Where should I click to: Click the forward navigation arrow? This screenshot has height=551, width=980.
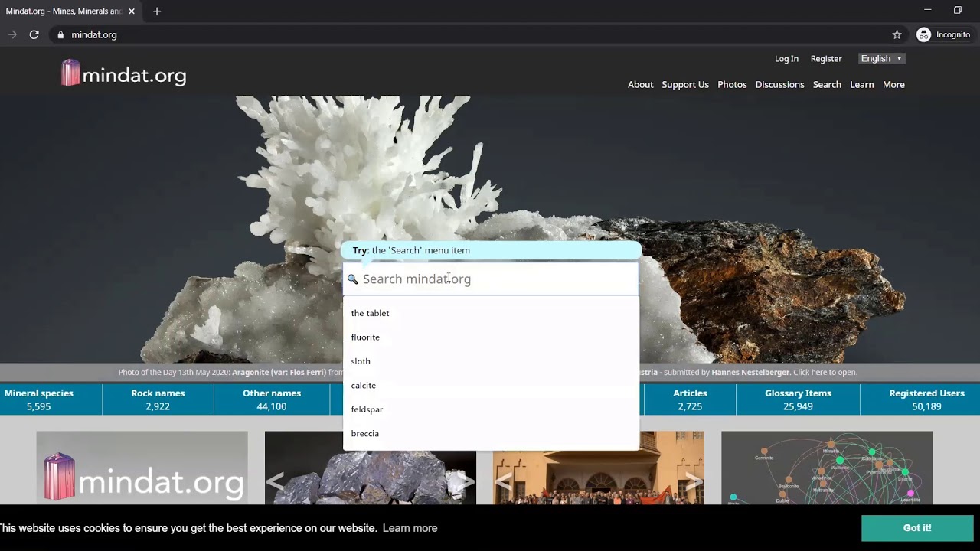tap(12, 34)
